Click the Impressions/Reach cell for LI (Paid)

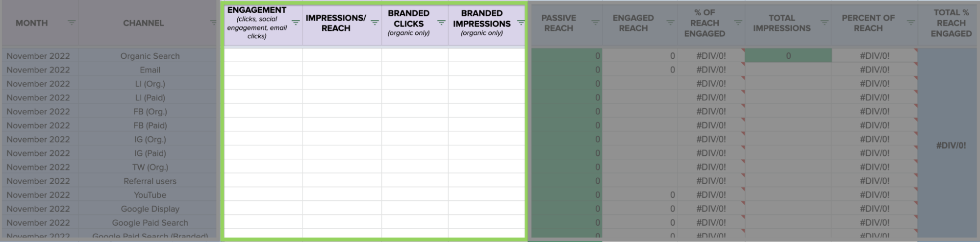coord(342,97)
